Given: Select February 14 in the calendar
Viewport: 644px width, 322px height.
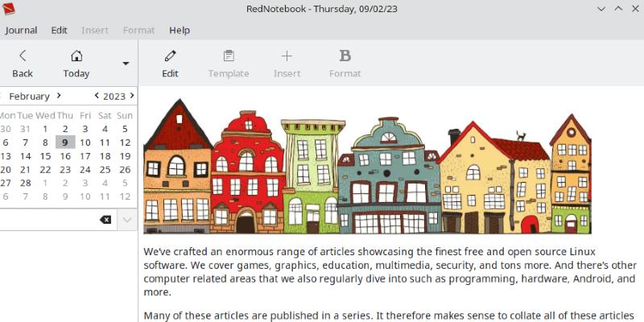Looking at the screenshot, I should (26, 156).
